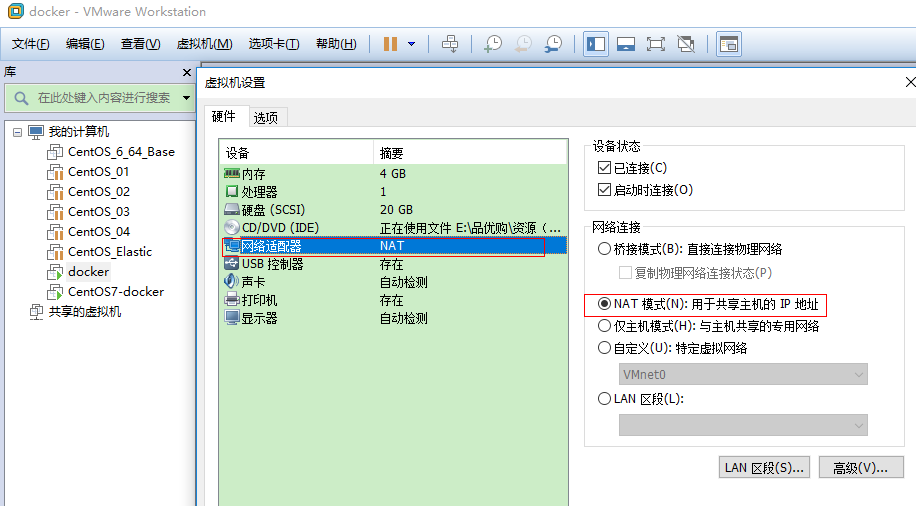The width and height of the screenshot is (916, 506).
Task: Close the library panel
Action: pyautogui.click(x=187, y=72)
